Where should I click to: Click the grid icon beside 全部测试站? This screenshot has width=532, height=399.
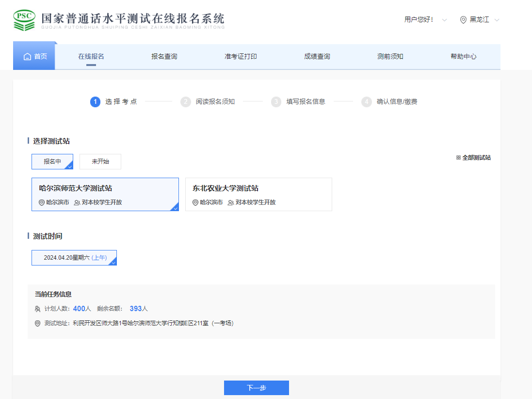coord(458,158)
